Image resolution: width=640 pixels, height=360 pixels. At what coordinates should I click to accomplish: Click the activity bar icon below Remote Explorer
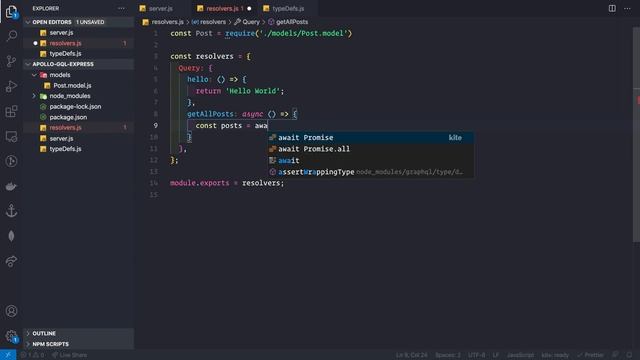click(x=11, y=161)
